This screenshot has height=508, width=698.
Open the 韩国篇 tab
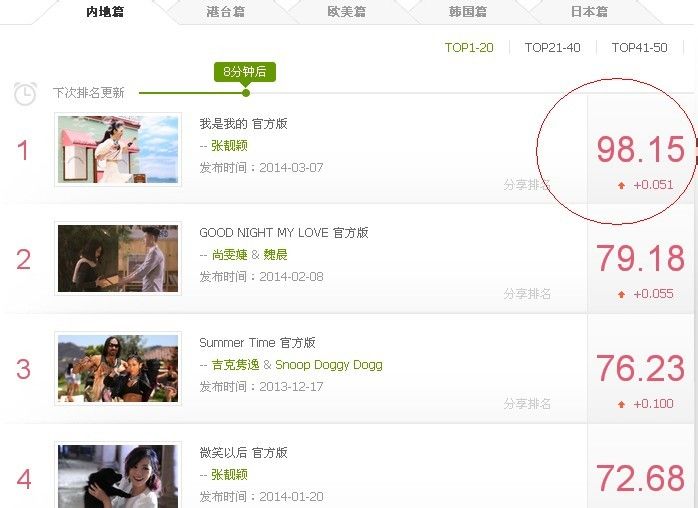tap(468, 12)
